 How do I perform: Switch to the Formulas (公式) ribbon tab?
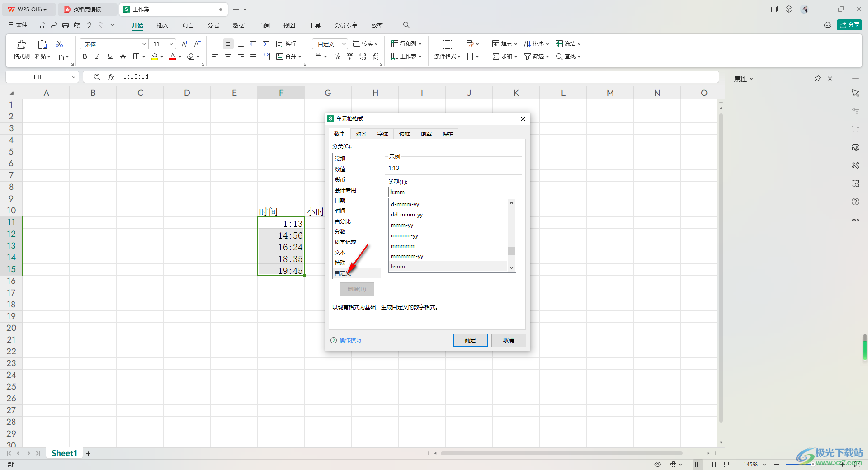pos(213,25)
